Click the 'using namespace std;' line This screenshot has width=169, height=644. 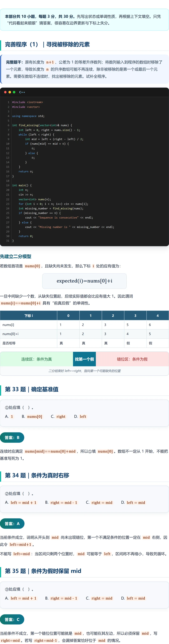pyautogui.click(x=28, y=116)
